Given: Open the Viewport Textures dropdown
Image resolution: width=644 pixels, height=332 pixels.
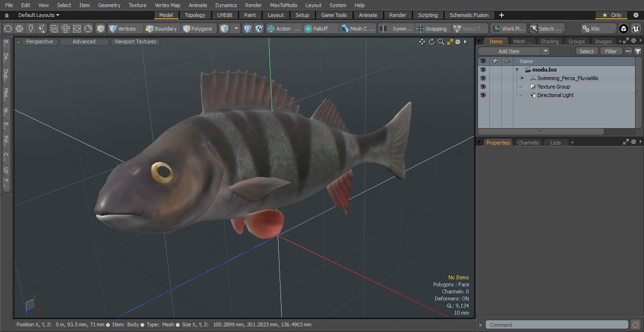Looking at the screenshot, I should (x=135, y=41).
